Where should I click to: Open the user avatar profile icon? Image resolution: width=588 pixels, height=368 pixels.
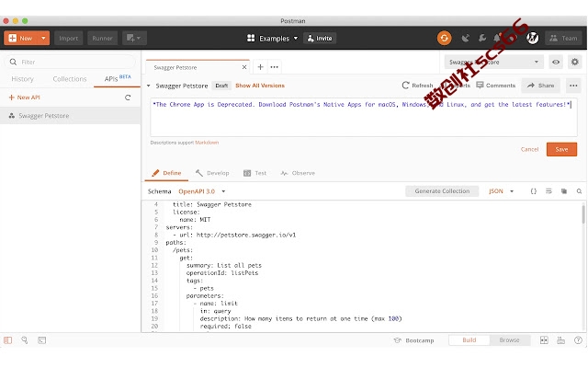(533, 38)
